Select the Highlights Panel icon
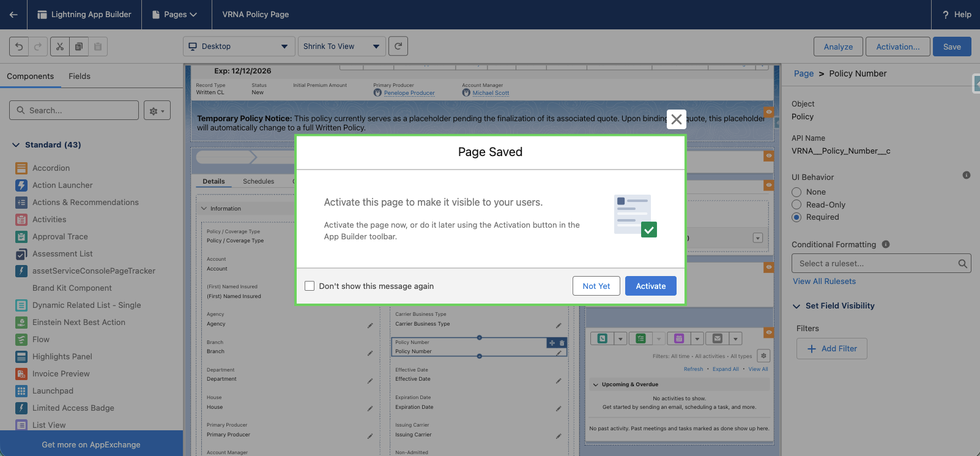 coord(21,357)
